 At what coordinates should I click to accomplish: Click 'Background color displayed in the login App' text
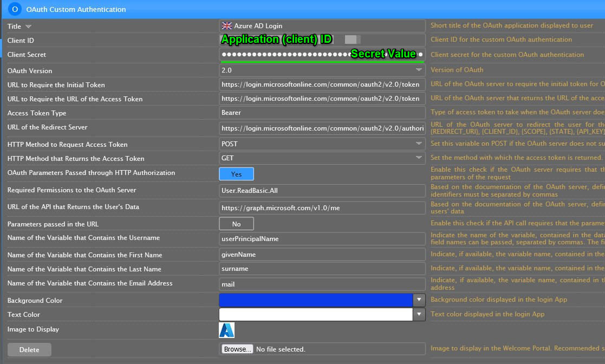pos(499,300)
